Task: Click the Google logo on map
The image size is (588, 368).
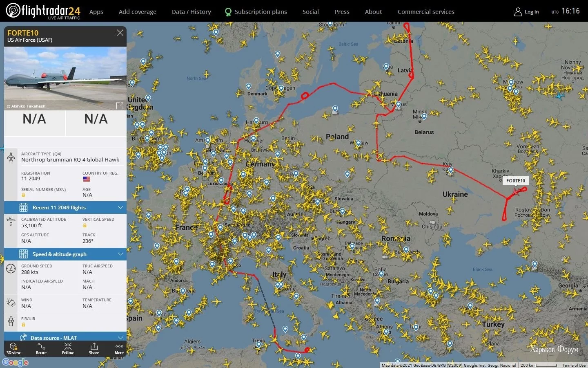Action: (16, 362)
